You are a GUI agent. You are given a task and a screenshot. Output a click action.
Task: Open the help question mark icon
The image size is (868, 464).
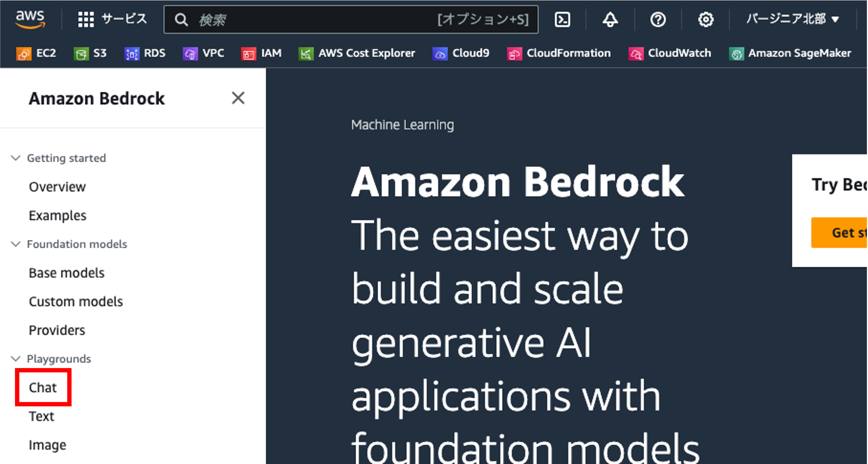click(x=658, y=19)
